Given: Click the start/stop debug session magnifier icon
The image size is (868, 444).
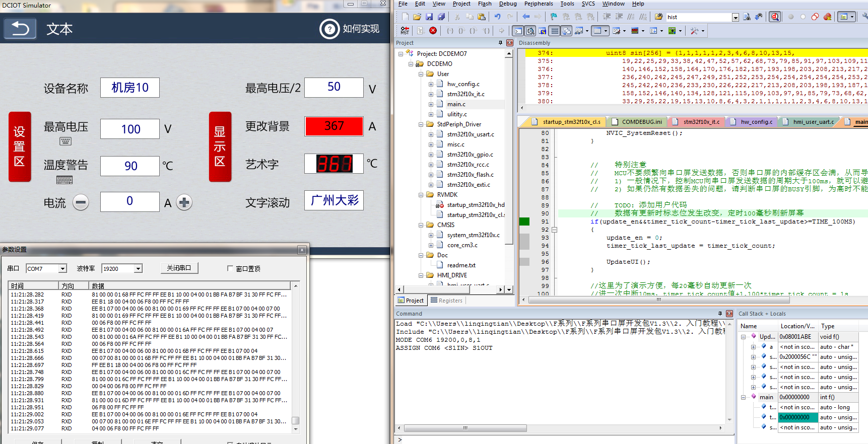Looking at the screenshot, I should [x=775, y=17].
